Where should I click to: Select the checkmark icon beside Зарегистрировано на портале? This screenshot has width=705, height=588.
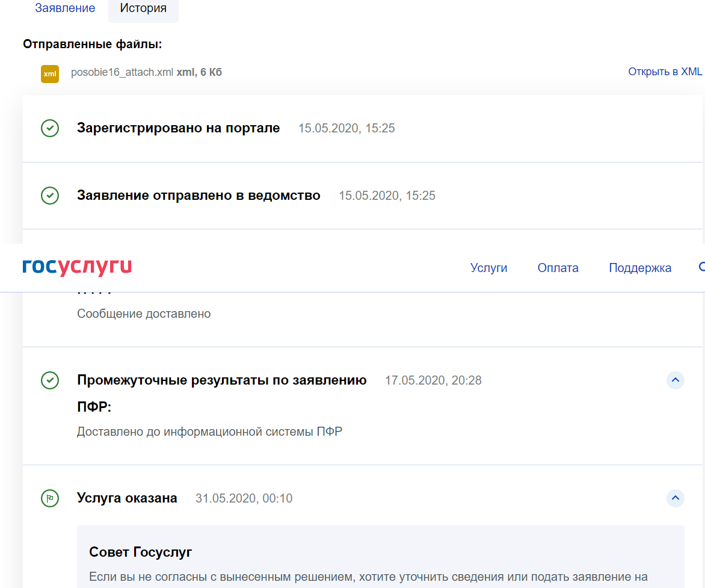point(51,128)
